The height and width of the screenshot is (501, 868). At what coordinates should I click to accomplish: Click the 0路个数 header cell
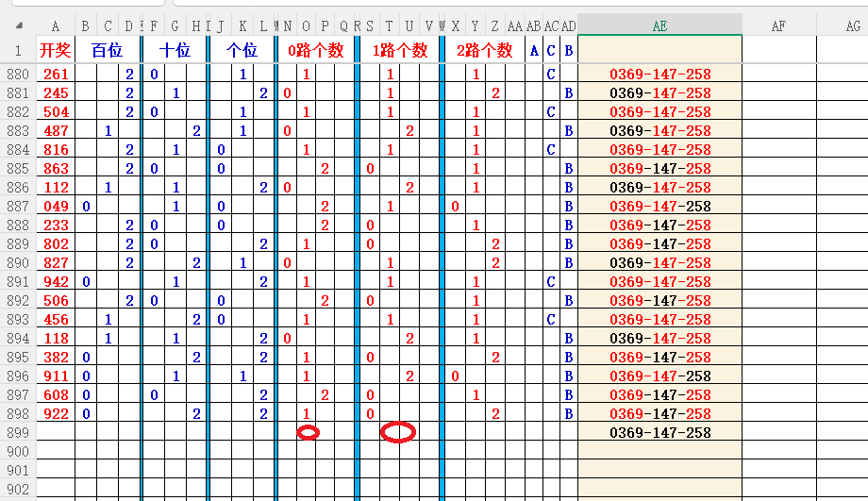coord(315,50)
